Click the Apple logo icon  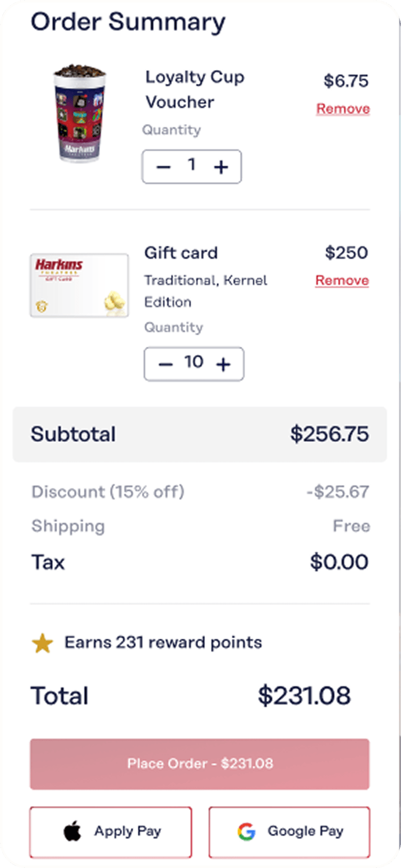(x=73, y=832)
